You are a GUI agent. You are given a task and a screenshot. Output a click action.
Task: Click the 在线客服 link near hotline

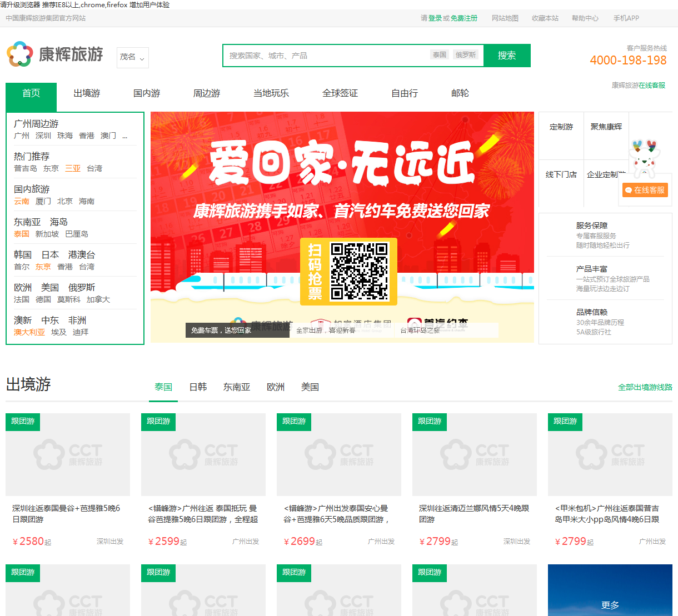click(652, 86)
